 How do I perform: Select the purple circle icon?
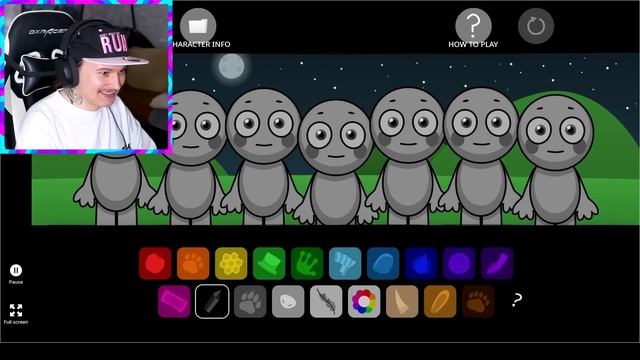pos(459,263)
